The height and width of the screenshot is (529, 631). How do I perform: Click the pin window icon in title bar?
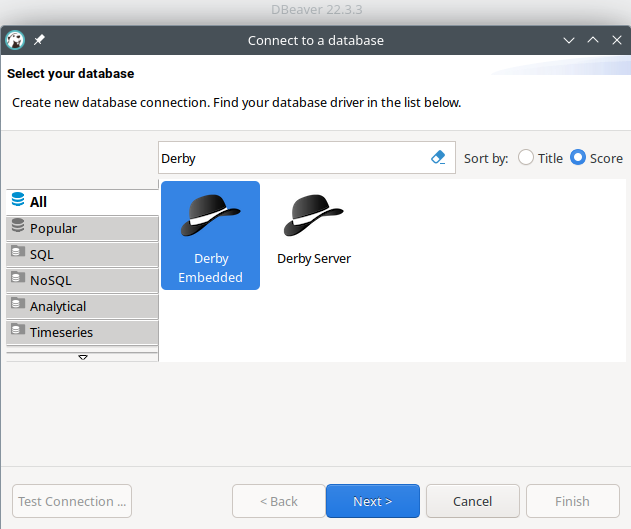(x=39, y=40)
